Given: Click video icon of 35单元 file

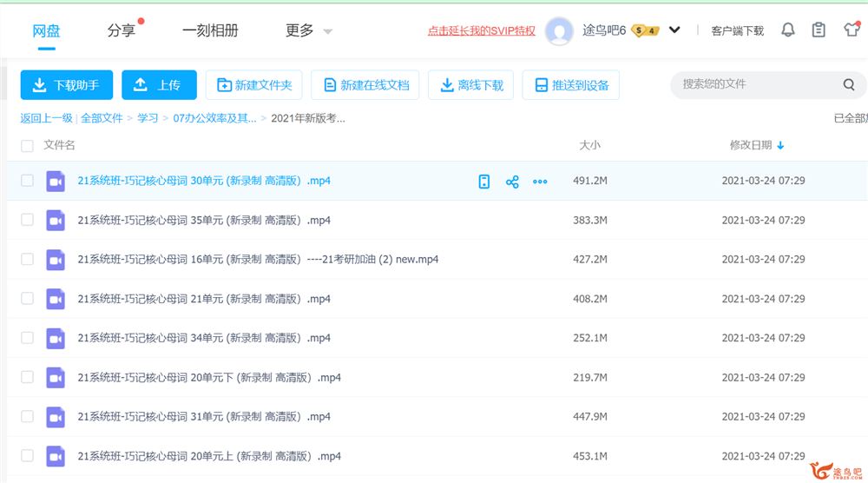Looking at the screenshot, I should point(56,221).
